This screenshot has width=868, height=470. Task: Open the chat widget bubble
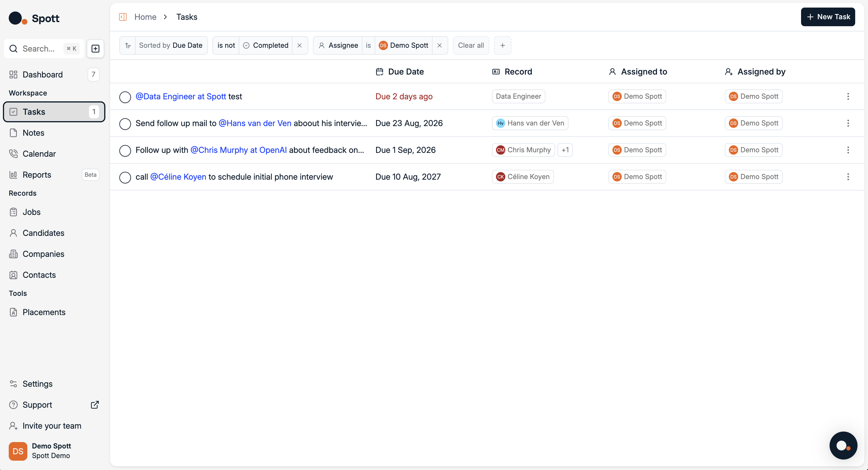tap(843, 445)
